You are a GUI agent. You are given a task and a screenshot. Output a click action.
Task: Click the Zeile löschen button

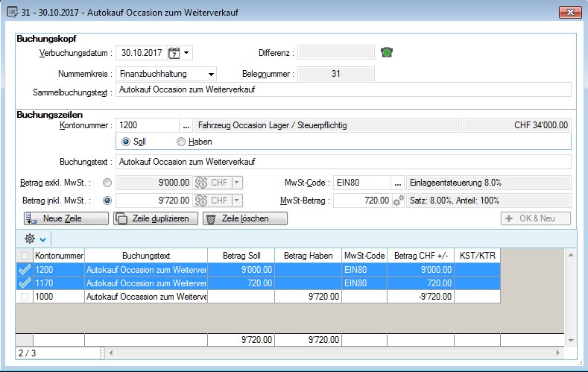coord(245,218)
